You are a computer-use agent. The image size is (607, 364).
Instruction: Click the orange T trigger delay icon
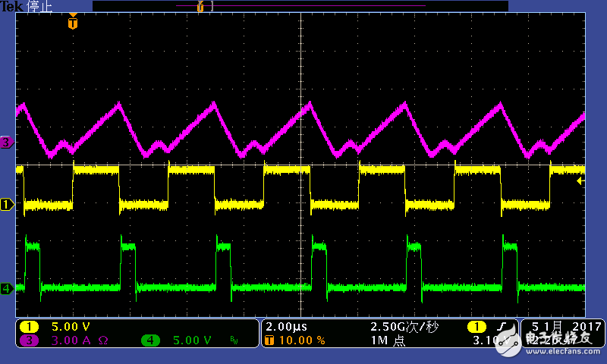[270, 340]
